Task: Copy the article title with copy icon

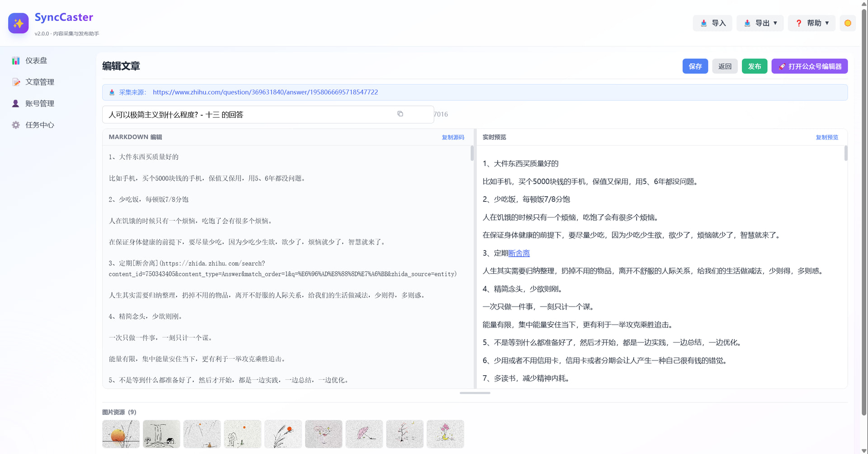Action: 400,114
